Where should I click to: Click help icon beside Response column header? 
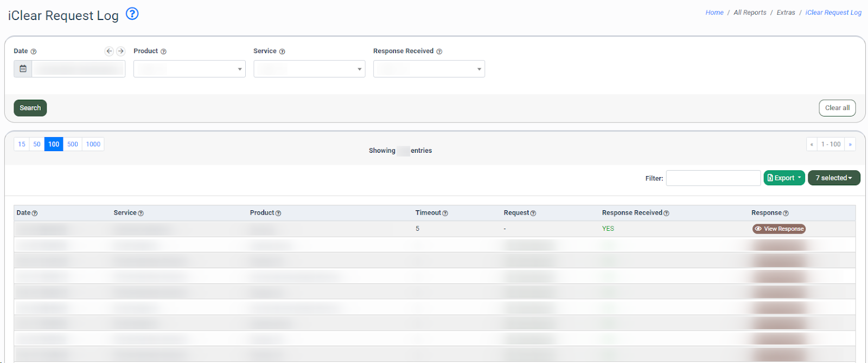pyautogui.click(x=786, y=213)
